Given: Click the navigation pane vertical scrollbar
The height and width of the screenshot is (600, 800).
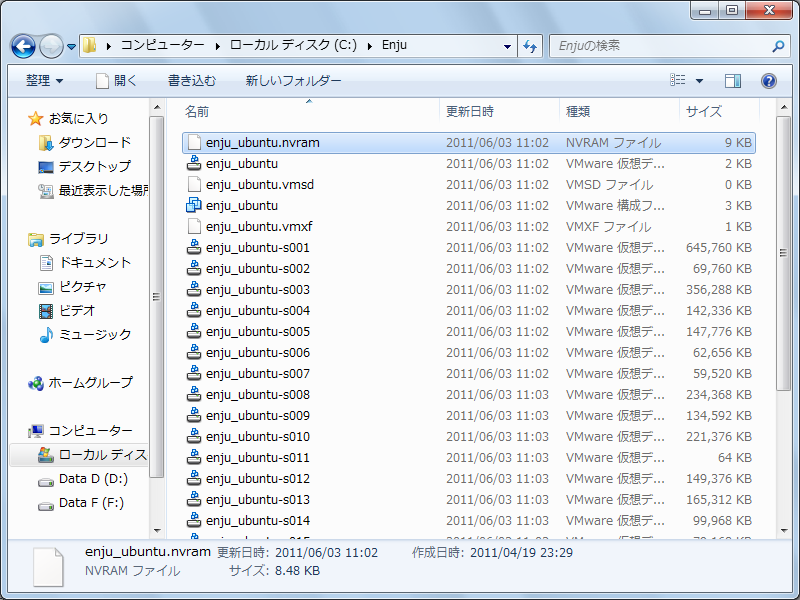Looking at the screenshot, I should tap(157, 297).
